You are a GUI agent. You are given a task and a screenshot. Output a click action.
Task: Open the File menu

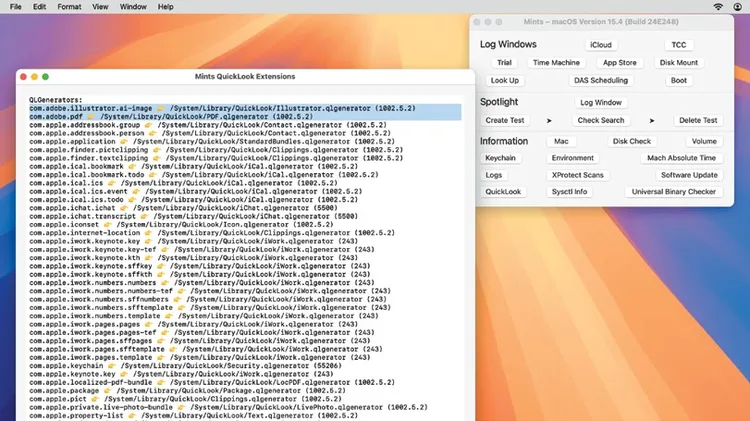tap(16, 7)
